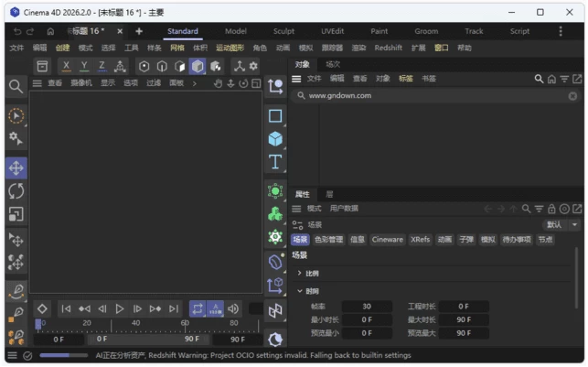Select the Text spline tool icon
588x367 pixels.
tap(275, 162)
